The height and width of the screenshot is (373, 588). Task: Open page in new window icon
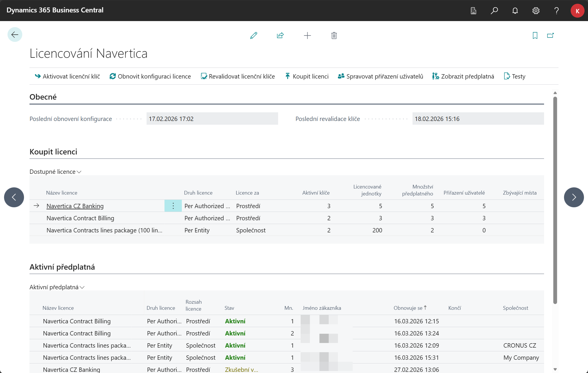(550, 36)
